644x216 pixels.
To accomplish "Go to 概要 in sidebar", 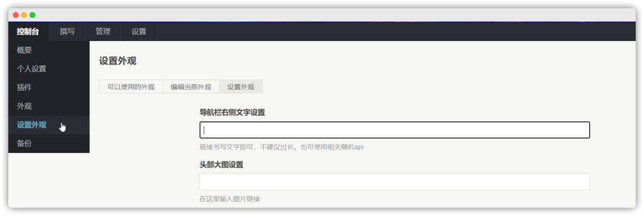I will click(48, 51).
